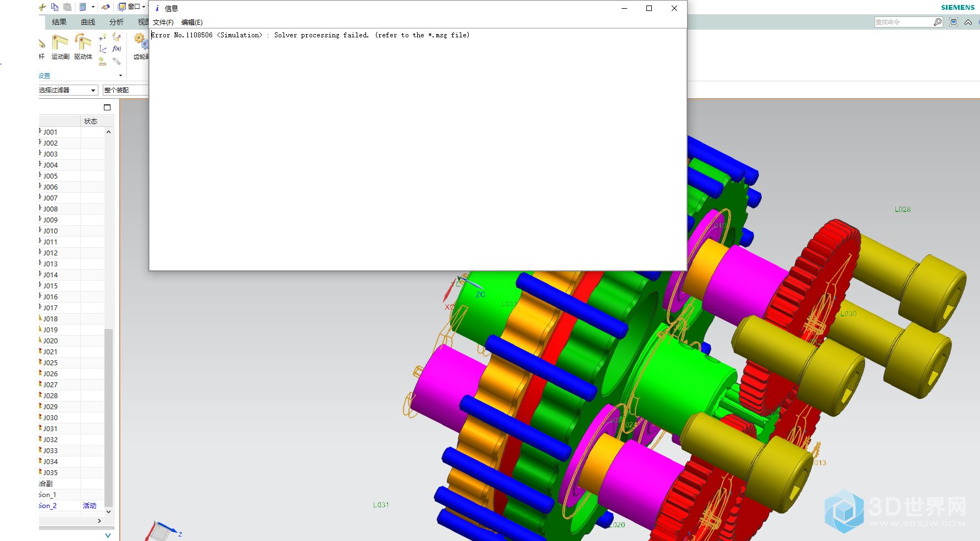Maximize the 信息 window
The height and width of the screenshot is (541, 980).
pyautogui.click(x=649, y=8)
